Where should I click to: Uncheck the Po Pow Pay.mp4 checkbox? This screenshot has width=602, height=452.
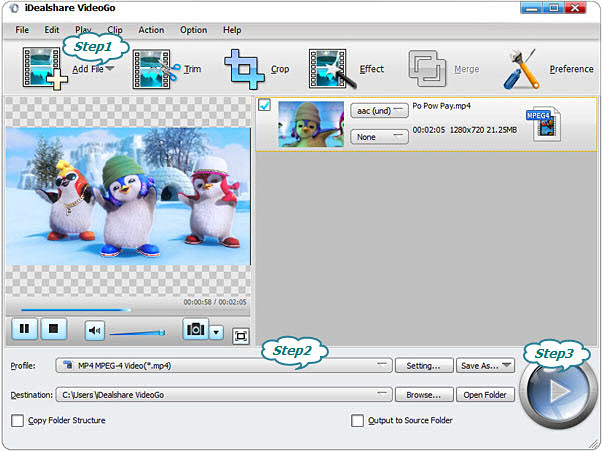pos(265,104)
